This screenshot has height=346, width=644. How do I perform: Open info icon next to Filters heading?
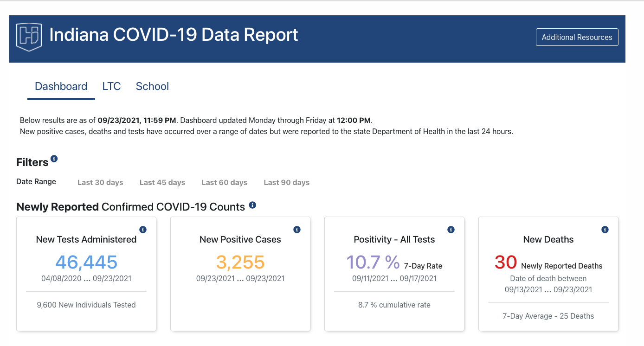(54, 159)
